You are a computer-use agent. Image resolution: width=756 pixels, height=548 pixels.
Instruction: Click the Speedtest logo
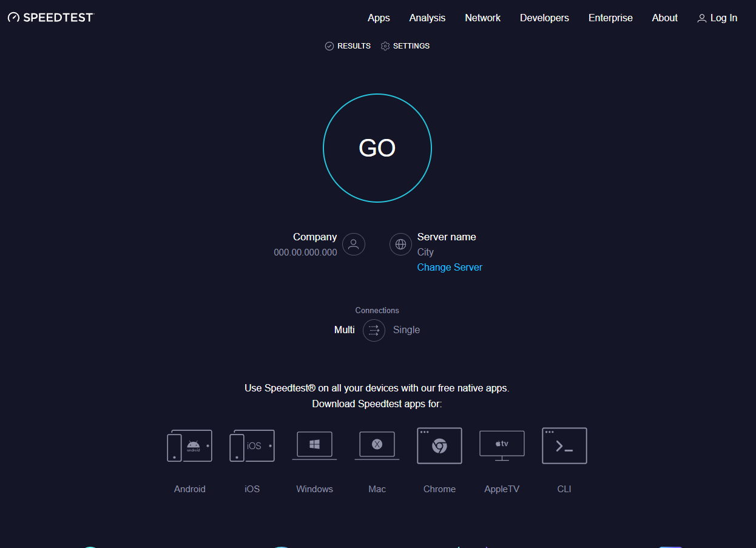(x=51, y=18)
